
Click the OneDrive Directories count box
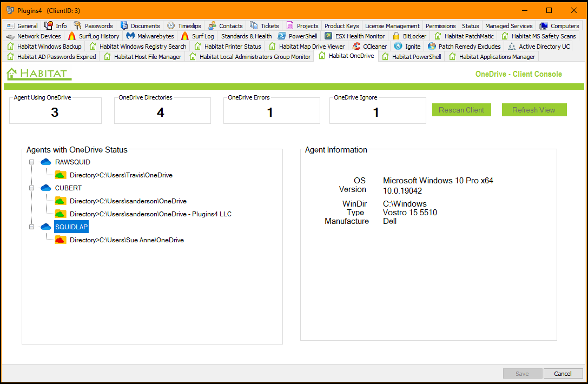[x=162, y=110]
